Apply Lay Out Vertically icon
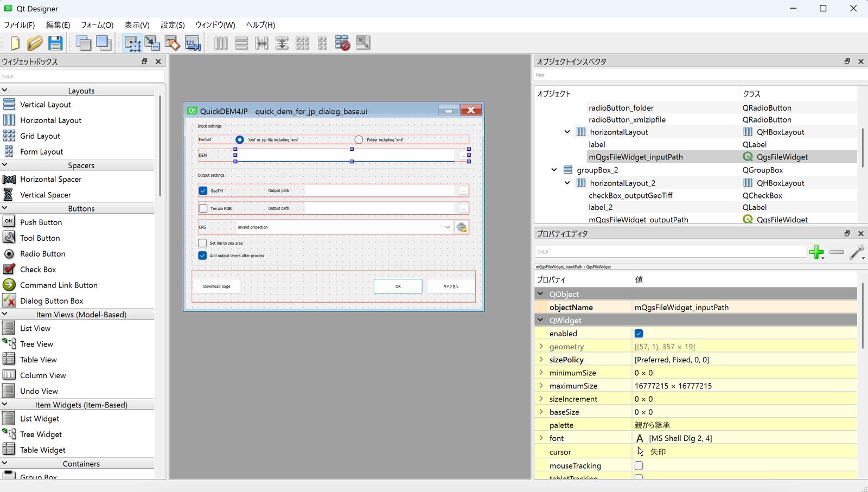The height and width of the screenshot is (492, 868). click(x=241, y=43)
